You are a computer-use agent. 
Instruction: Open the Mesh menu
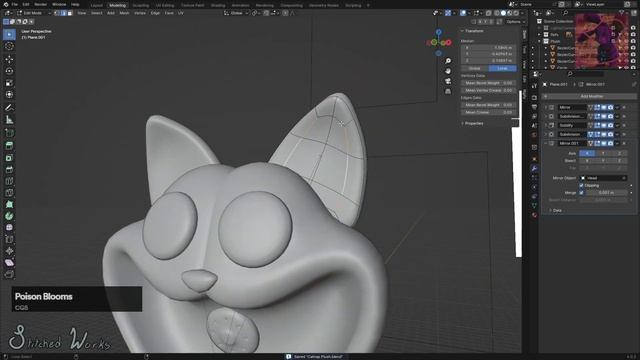[124, 13]
